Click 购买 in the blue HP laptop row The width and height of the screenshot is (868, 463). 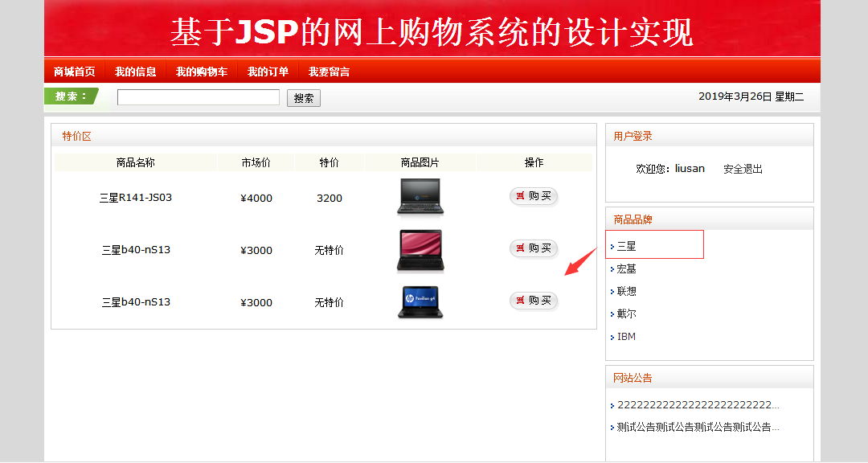(534, 301)
